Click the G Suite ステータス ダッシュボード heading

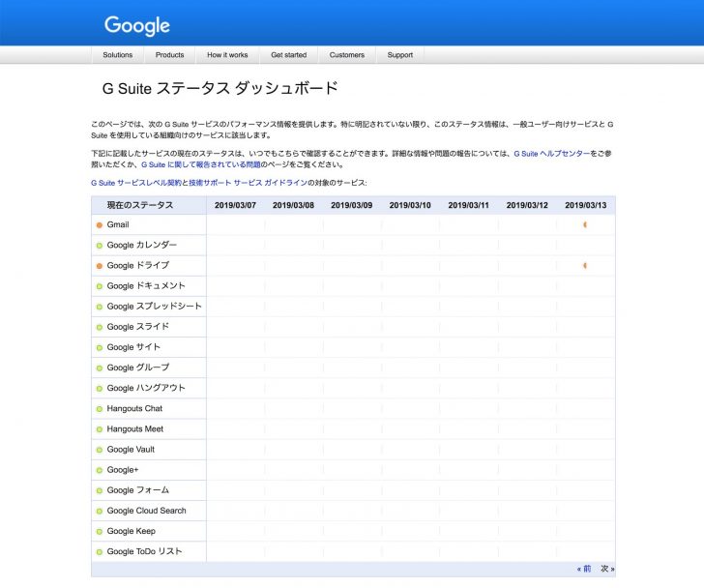pos(220,88)
